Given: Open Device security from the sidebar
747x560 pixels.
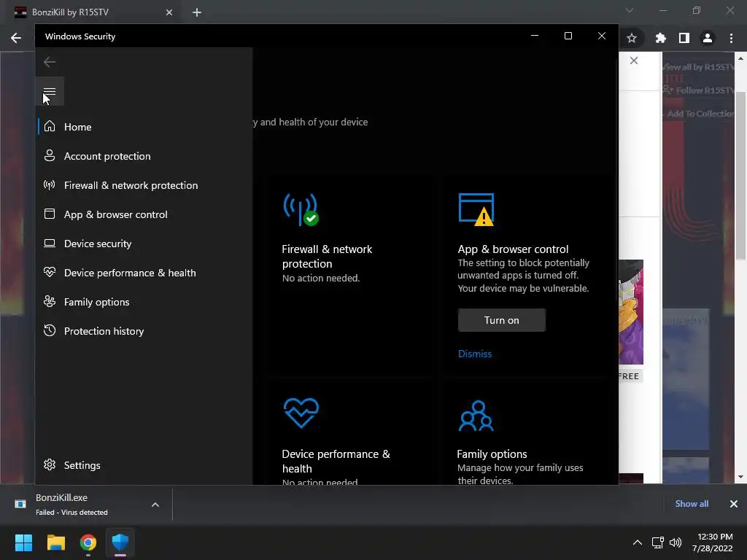Looking at the screenshot, I should coord(145,244).
